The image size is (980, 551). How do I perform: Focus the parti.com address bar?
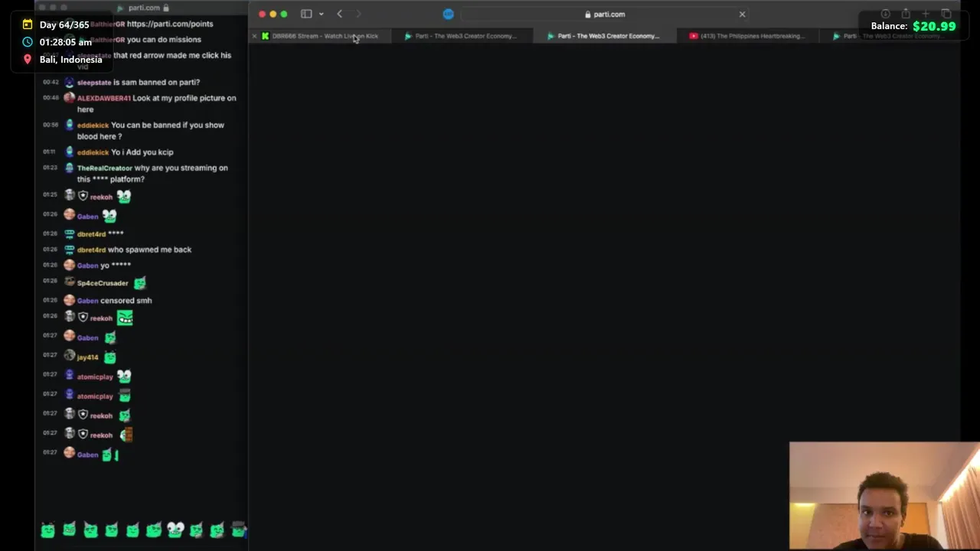coord(605,14)
